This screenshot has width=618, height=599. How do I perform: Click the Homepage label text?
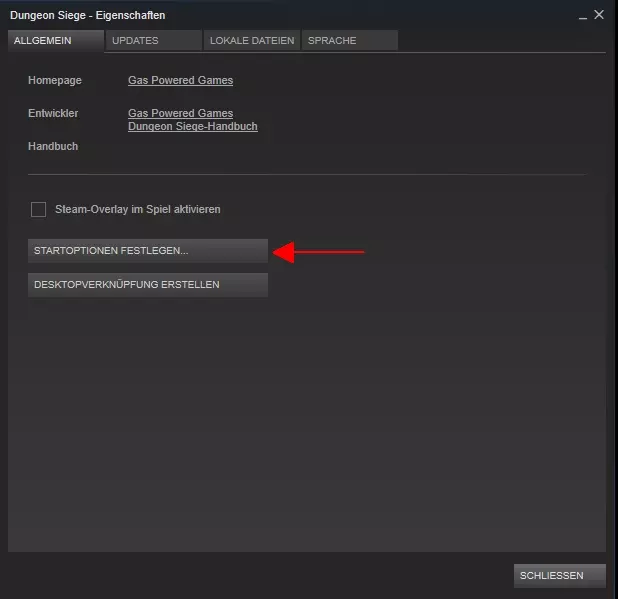55,80
